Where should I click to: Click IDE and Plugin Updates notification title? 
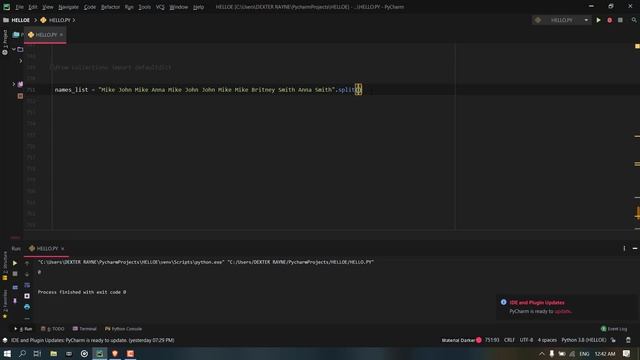pos(537,302)
